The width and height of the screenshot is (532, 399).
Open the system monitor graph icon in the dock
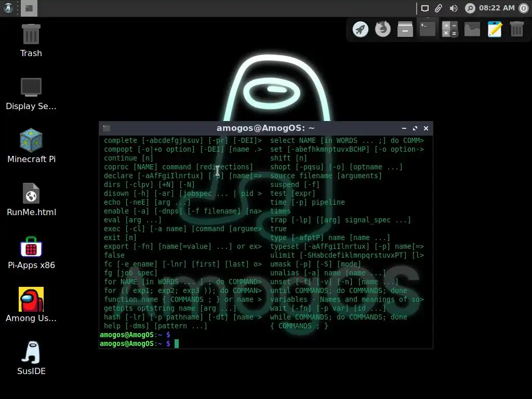point(472,30)
